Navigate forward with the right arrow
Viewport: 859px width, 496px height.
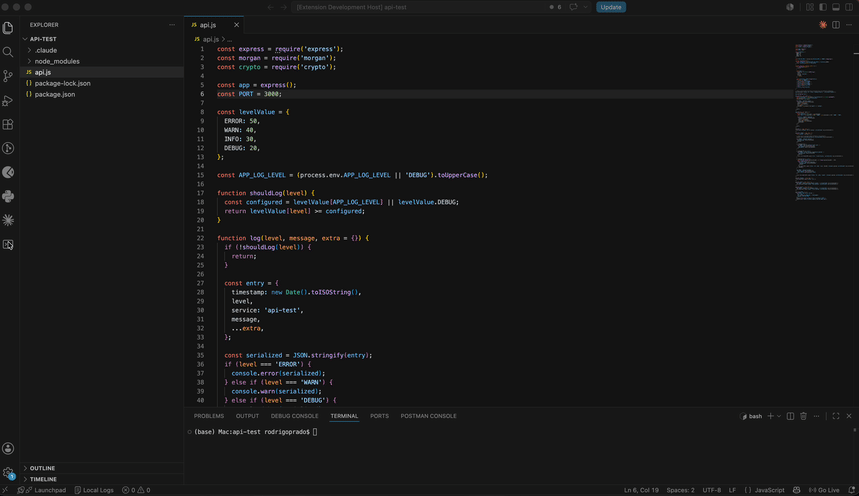(x=283, y=7)
